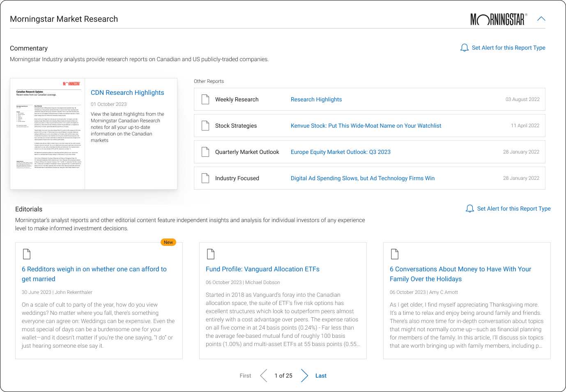
Task: Click document icon on Redditors article card
Action: click(27, 254)
